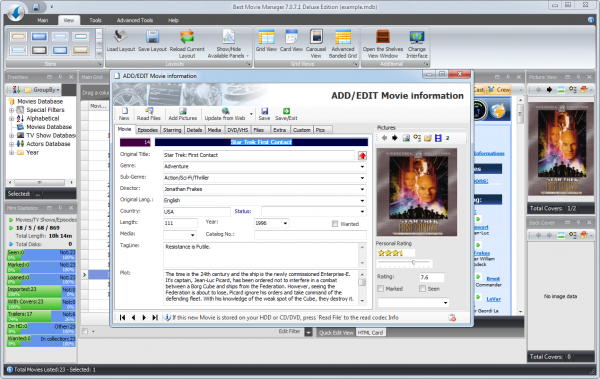Image resolution: width=600 pixels, height=379 pixels.
Task: Open the Sub-Genre dropdown
Action: tap(362, 178)
